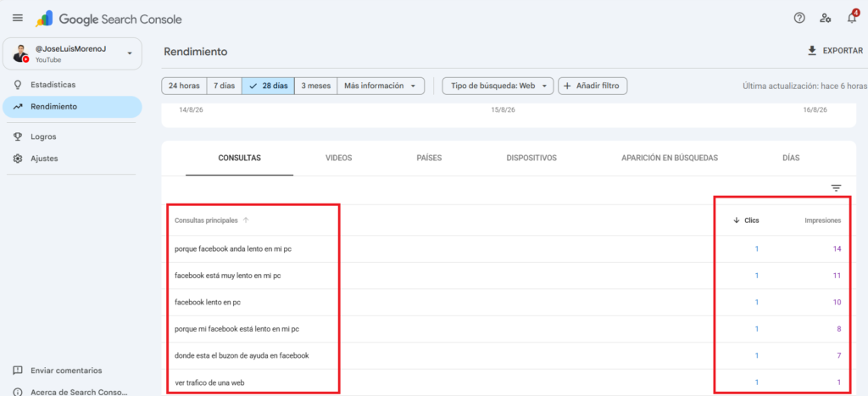Click the Última actualización status text
The height and width of the screenshot is (396, 868).
point(804,86)
